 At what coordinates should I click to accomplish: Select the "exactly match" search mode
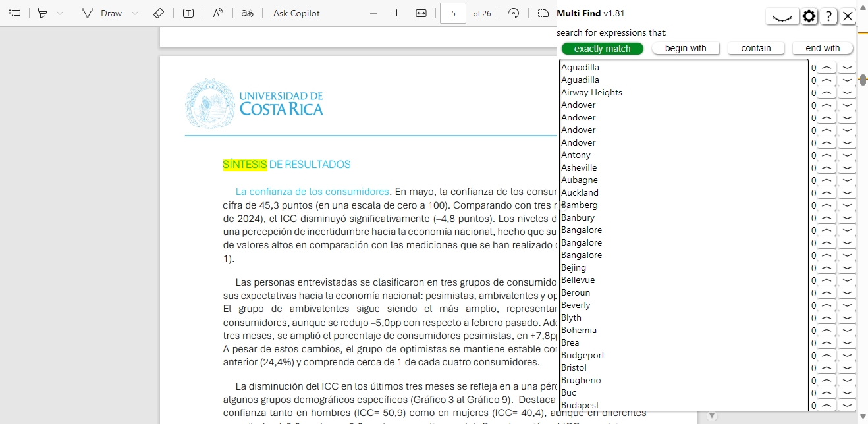tap(603, 49)
